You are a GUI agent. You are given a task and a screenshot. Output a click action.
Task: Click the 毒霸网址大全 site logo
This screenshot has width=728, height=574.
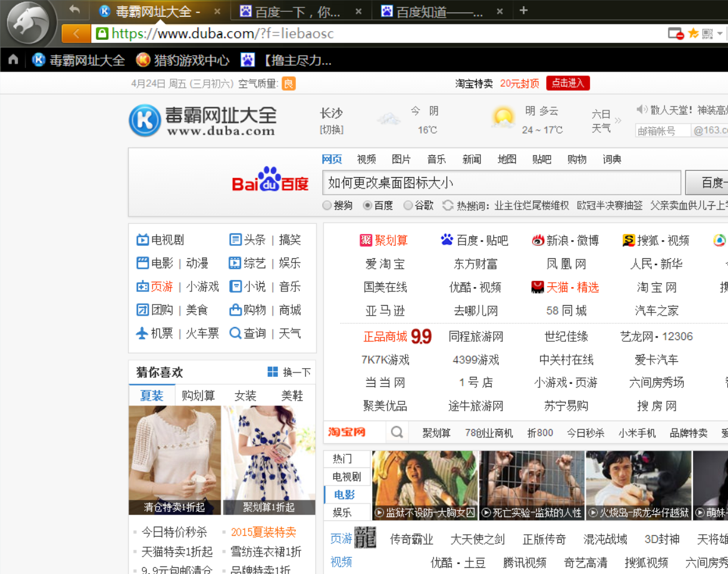click(x=203, y=120)
